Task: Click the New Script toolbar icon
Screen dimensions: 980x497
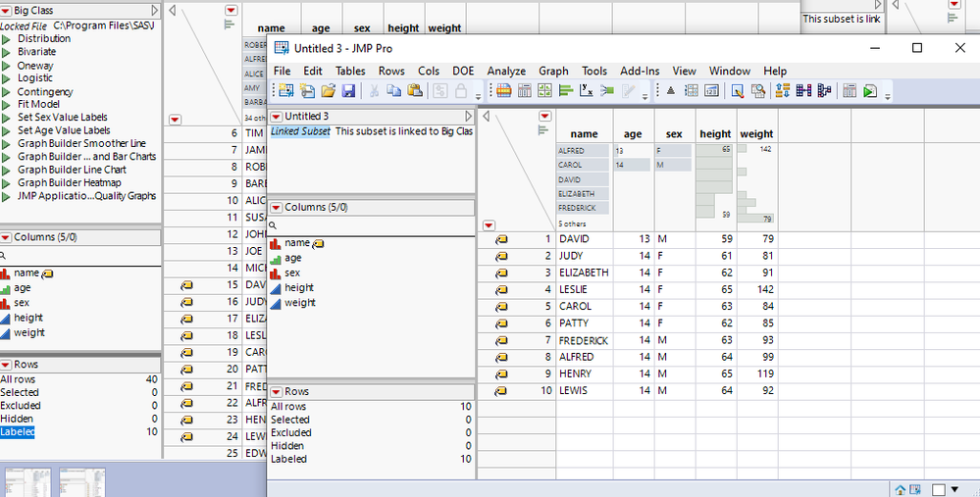Action: pyautogui.click(x=307, y=90)
